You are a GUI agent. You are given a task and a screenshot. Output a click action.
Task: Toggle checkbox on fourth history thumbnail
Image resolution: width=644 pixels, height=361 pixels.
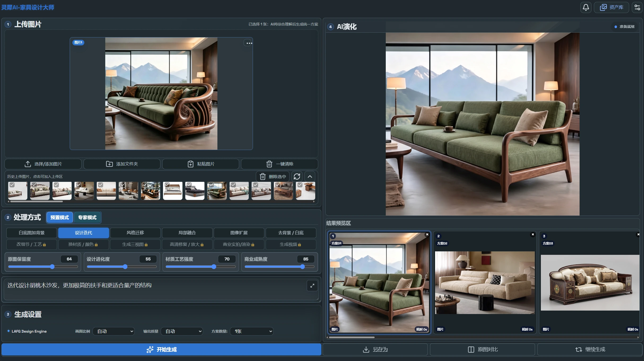pyautogui.click(x=78, y=185)
